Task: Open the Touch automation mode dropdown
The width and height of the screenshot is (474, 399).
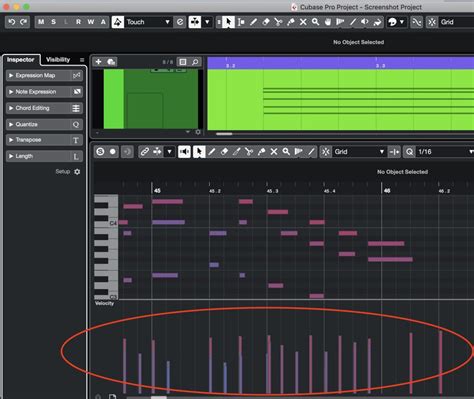Action: click(148, 22)
